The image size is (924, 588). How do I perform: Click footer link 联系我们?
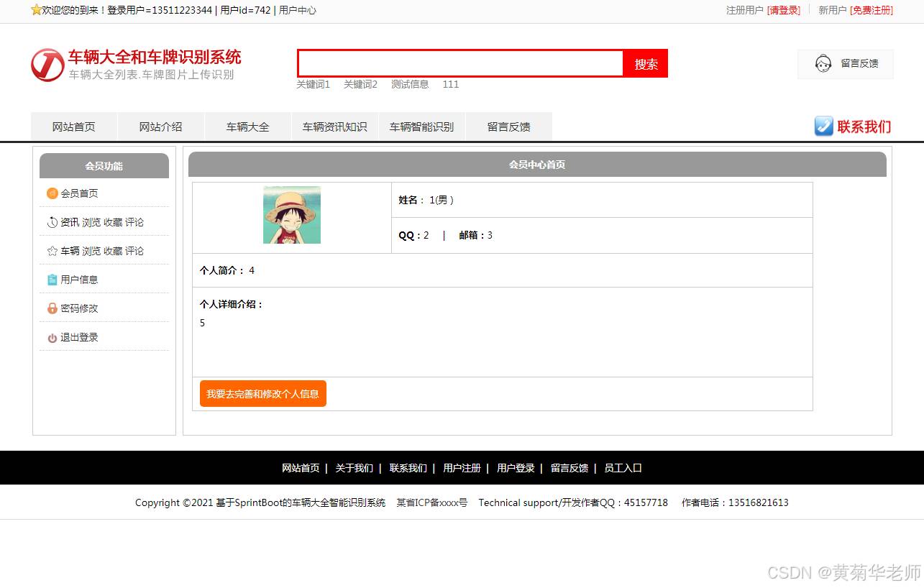(x=408, y=468)
